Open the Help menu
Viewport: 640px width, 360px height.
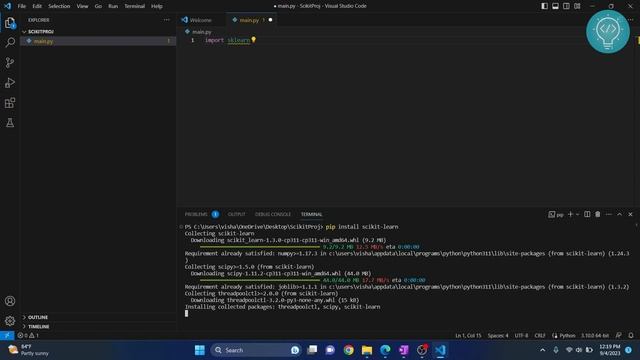pyautogui.click(x=157, y=6)
